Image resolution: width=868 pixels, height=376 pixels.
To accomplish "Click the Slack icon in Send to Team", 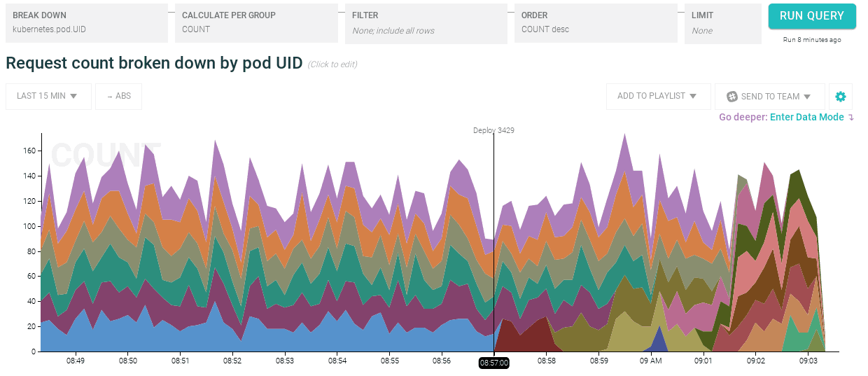I will click(732, 97).
